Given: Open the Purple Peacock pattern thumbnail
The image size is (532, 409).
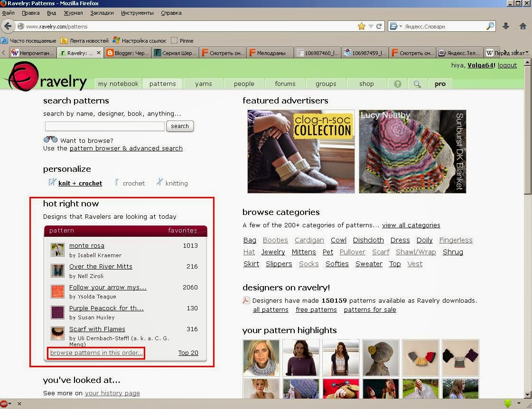Looking at the screenshot, I should pyautogui.click(x=57, y=312).
